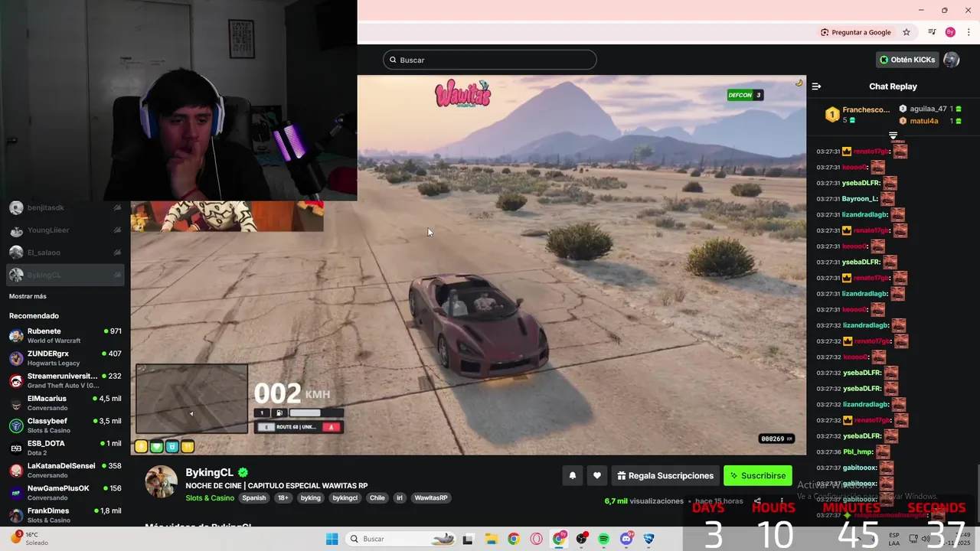
Task: Open OBS Studio taskbar icon
Action: click(582, 539)
